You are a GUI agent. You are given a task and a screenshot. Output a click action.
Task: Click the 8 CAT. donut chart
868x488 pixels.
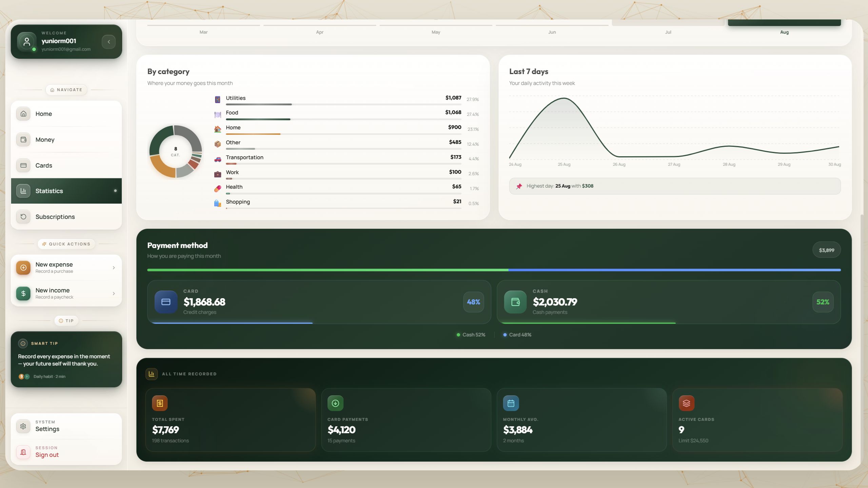tap(176, 151)
